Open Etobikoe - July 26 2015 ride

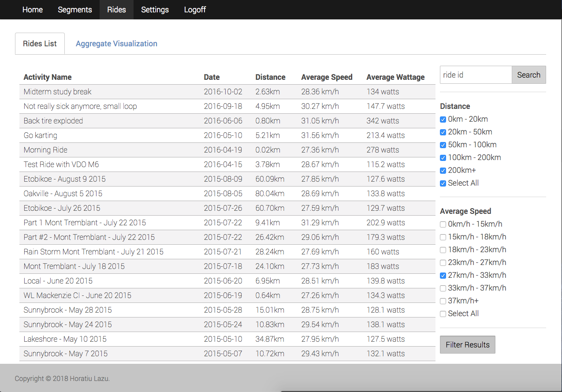pyautogui.click(x=227, y=208)
